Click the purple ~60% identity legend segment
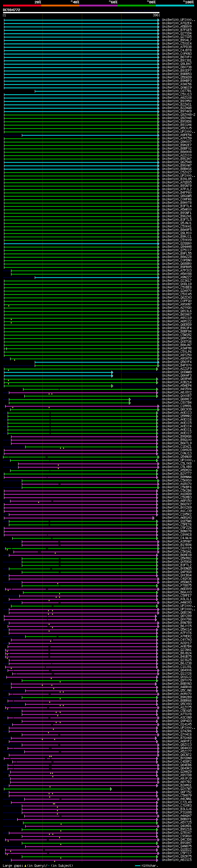197x868 pixels. click(x=98, y=6)
